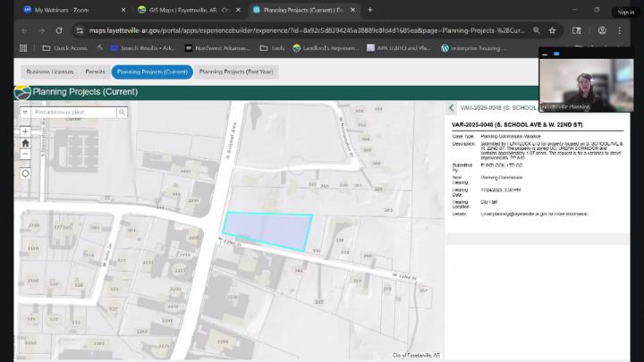Activate the find my location button
This screenshot has height=362, width=644.
(x=25, y=173)
